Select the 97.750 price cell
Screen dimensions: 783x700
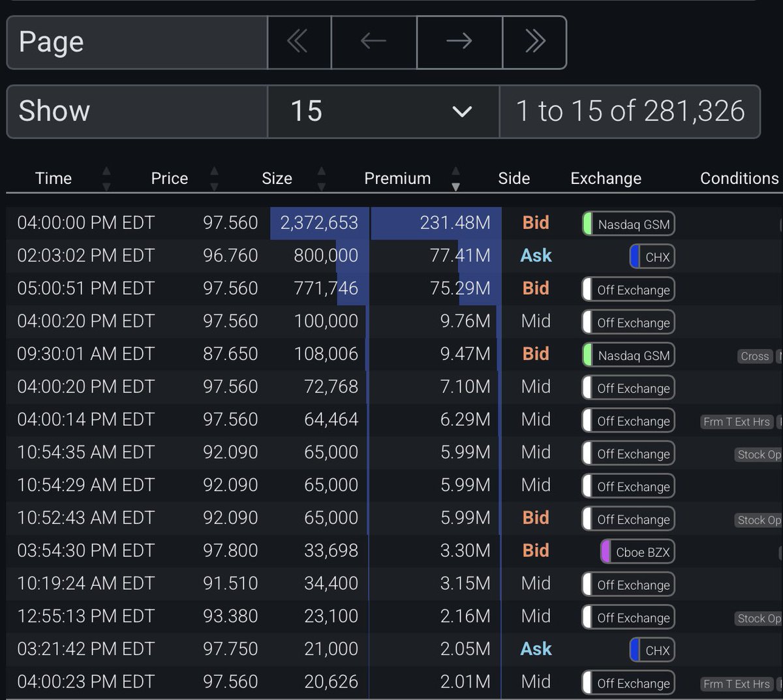coord(230,649)
